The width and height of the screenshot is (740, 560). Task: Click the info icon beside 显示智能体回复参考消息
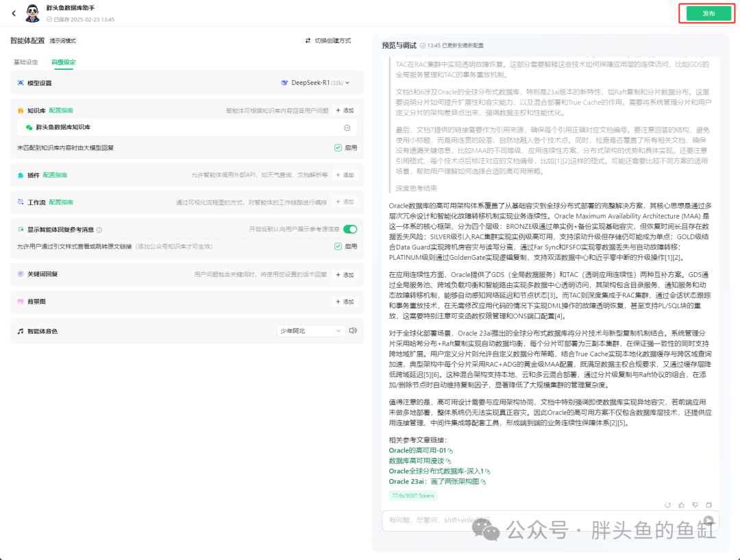[x=99, y=230]
